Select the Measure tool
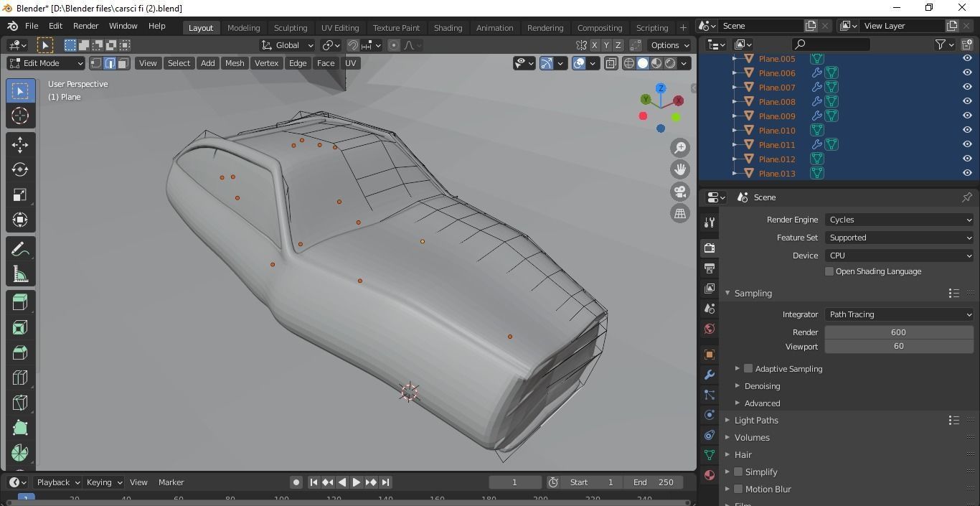980x506 pixels. [x=20, y=273]
